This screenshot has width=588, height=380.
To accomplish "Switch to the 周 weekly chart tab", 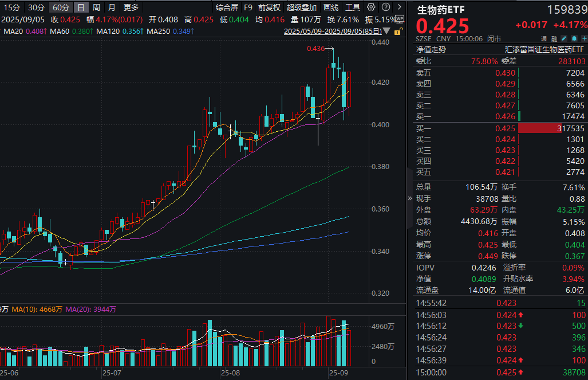I will pos(95,7).
